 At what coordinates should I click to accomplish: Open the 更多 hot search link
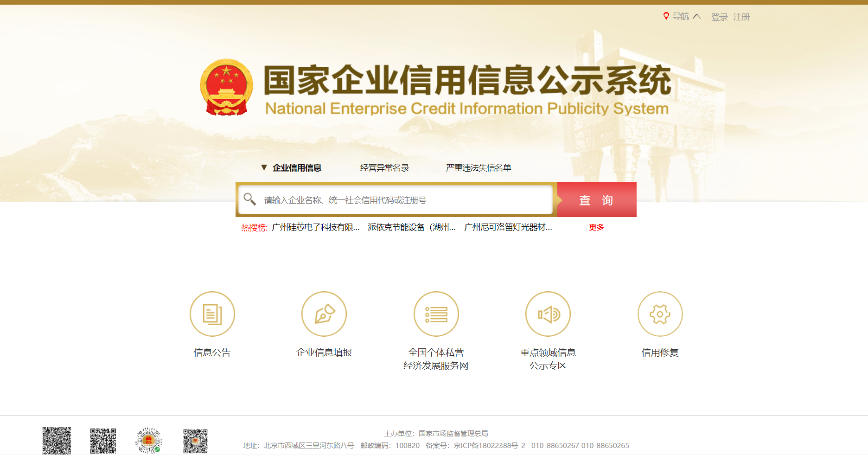pyautogui.click(x=596, y=227)
